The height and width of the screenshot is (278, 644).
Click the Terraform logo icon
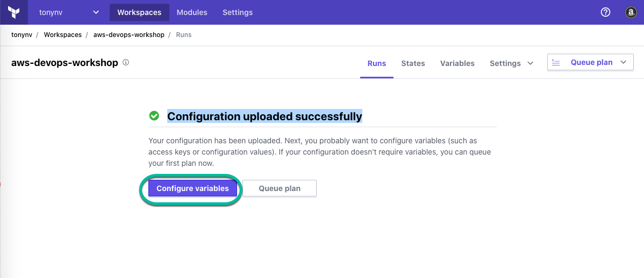pos(14,12)
